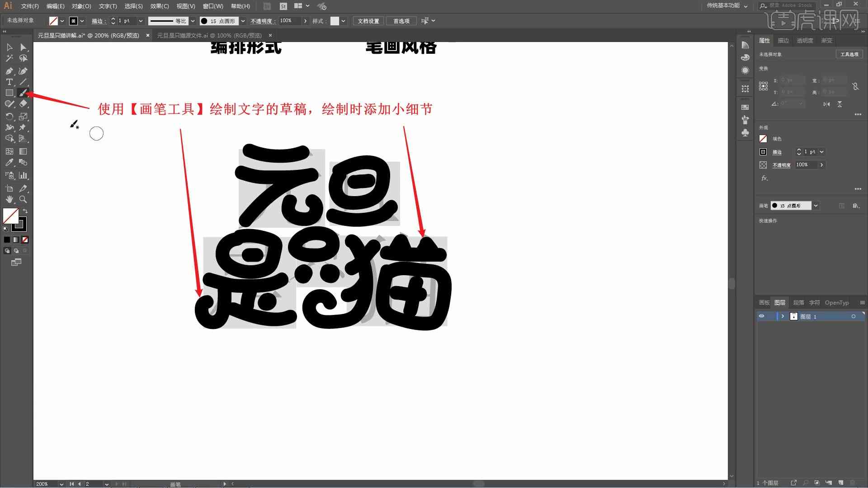Image resolution: width=868 pixels, height=488 pixels.
Task: Select the Selection tool (arrow)
Action: (x=9, y=47)
